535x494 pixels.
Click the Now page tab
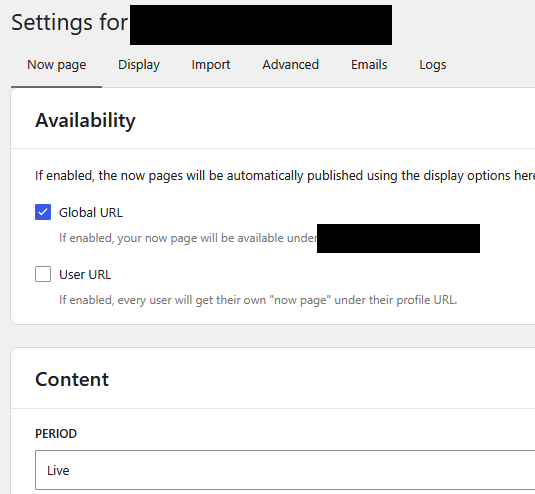[57, 65]
